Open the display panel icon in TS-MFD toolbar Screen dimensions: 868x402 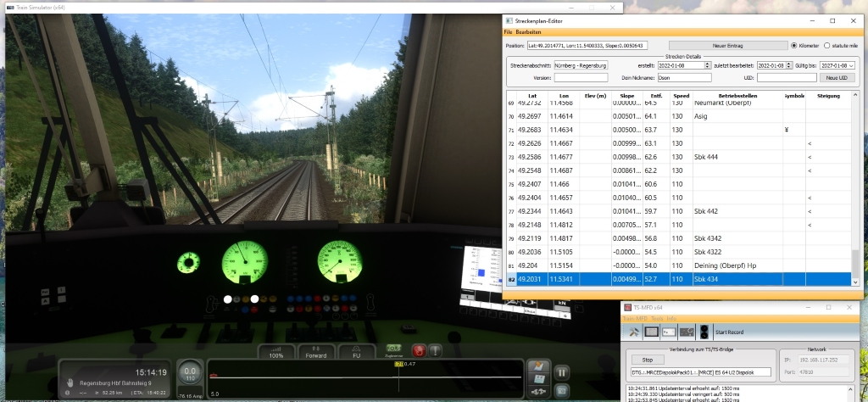click(x=652, y=332)
